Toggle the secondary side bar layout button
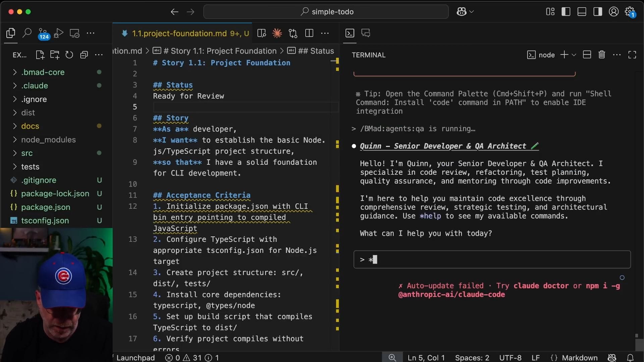 (597, 12)
